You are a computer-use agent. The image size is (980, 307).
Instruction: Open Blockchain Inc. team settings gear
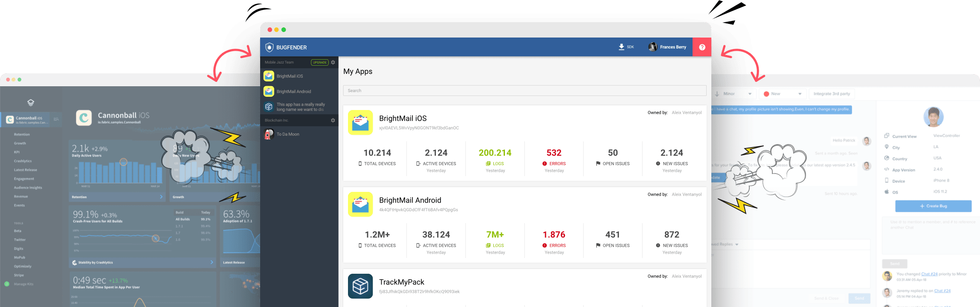point(333,120)
